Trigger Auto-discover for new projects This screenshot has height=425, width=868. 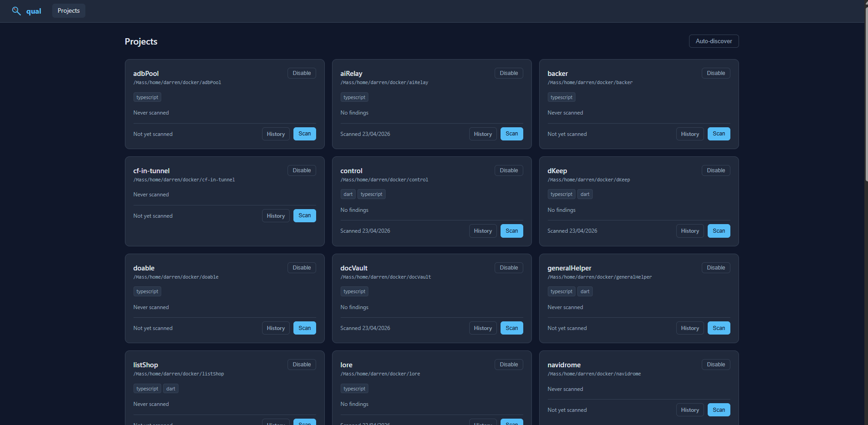pos(713,41)
